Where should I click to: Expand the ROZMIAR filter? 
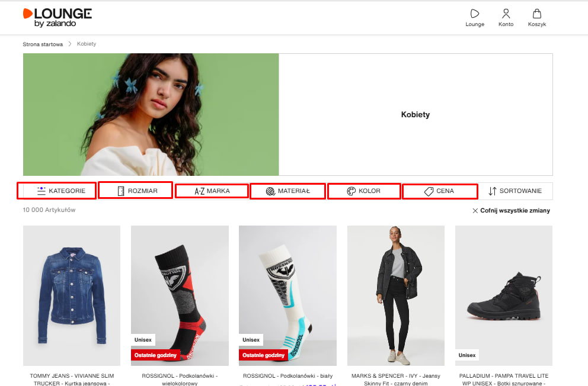click(135, 191)
